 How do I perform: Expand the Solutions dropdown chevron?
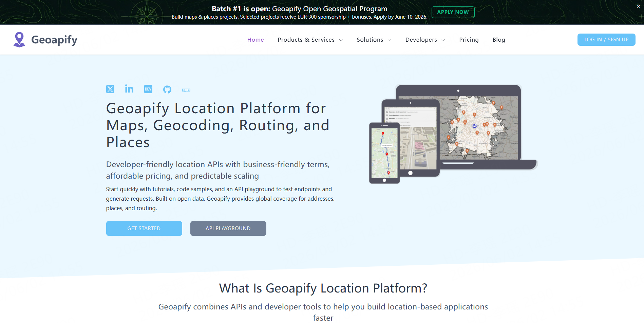(390, 40)
